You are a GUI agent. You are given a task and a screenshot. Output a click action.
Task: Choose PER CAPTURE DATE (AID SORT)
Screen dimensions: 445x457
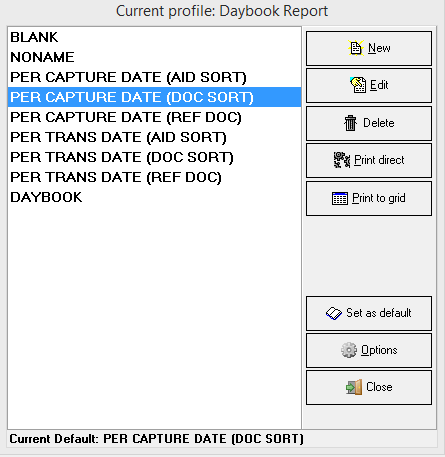click(x=154, y=77)
